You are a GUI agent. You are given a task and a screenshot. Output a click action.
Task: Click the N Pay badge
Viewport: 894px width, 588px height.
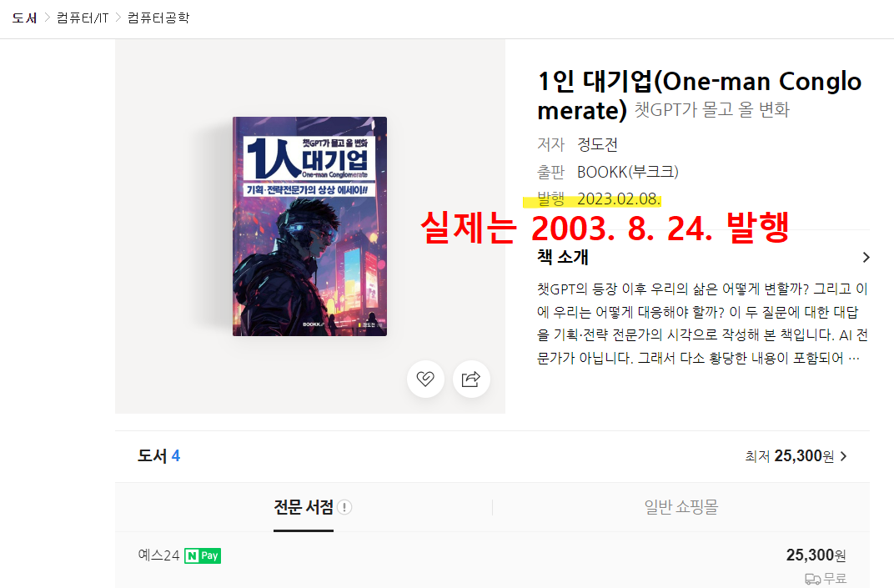tap(203, 555)
